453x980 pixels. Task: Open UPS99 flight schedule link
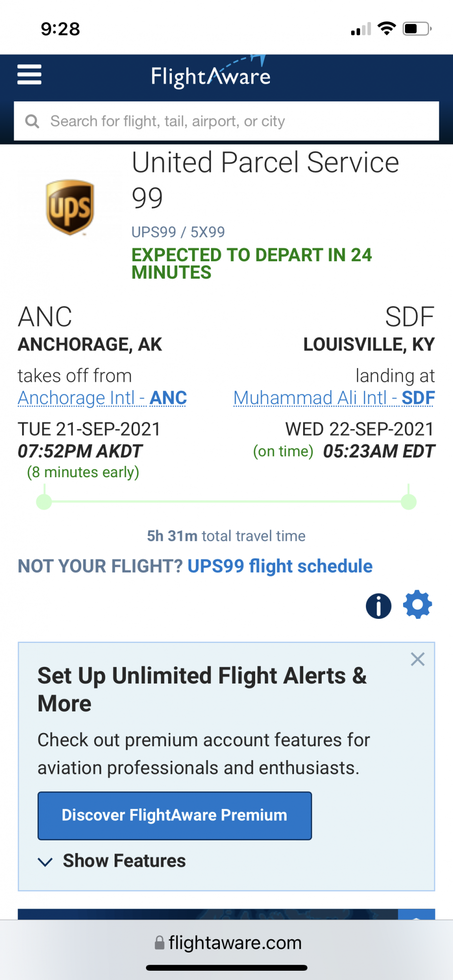coord(280,566)
